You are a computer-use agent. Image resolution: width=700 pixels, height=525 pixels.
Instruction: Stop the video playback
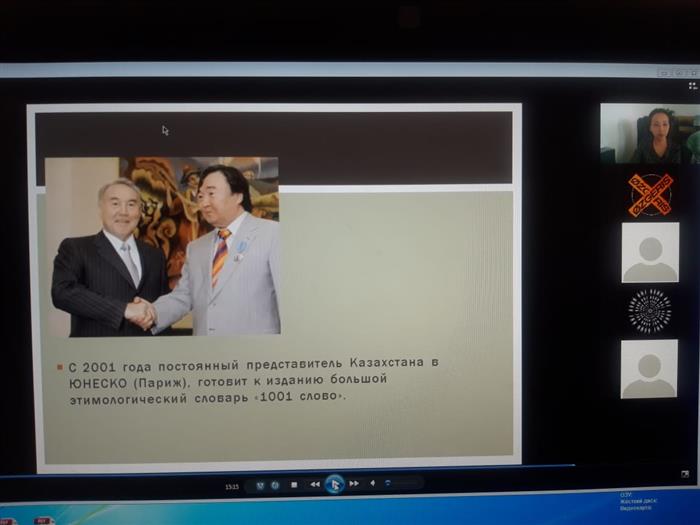point(294,485)
